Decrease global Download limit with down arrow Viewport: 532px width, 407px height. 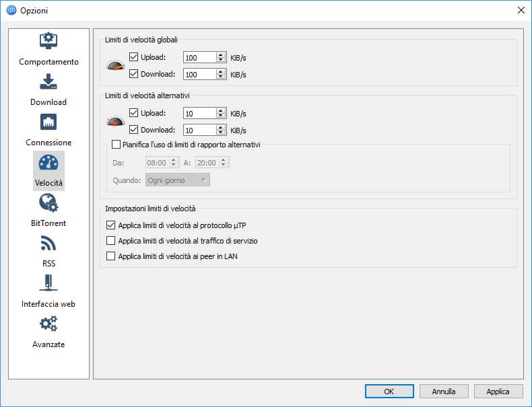(x=221, y=77)
